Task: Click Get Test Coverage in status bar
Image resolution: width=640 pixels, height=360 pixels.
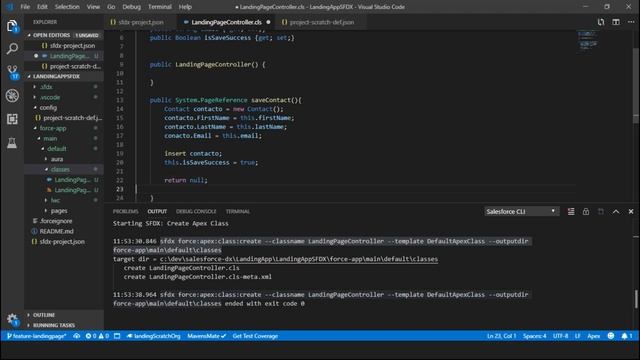Action: (255, 336)
